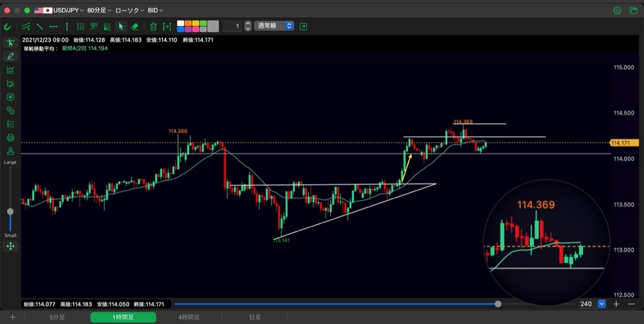This screenshot has width=644, height=324.
Task: Select the vertical line drawing tool
Action: click(x=67, y=26)
